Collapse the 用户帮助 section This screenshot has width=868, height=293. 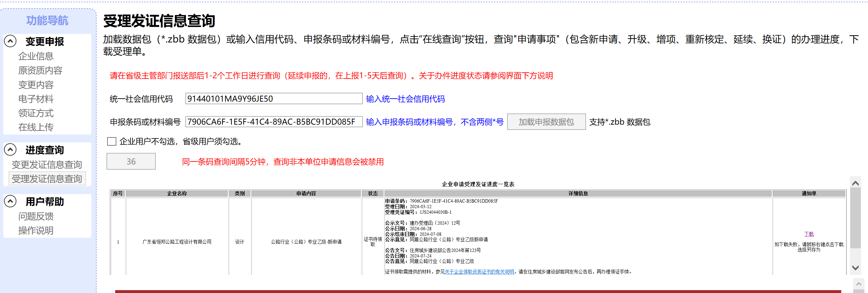[10, 201]
